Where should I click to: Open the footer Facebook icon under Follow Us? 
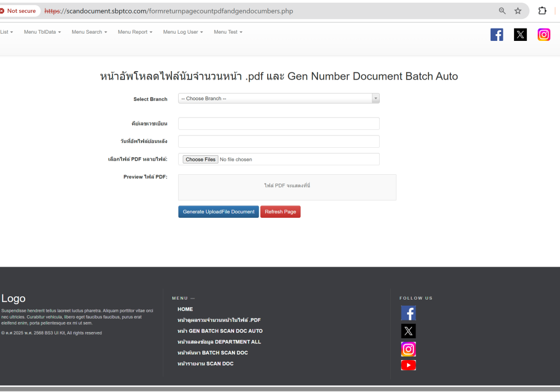[408, 313]
